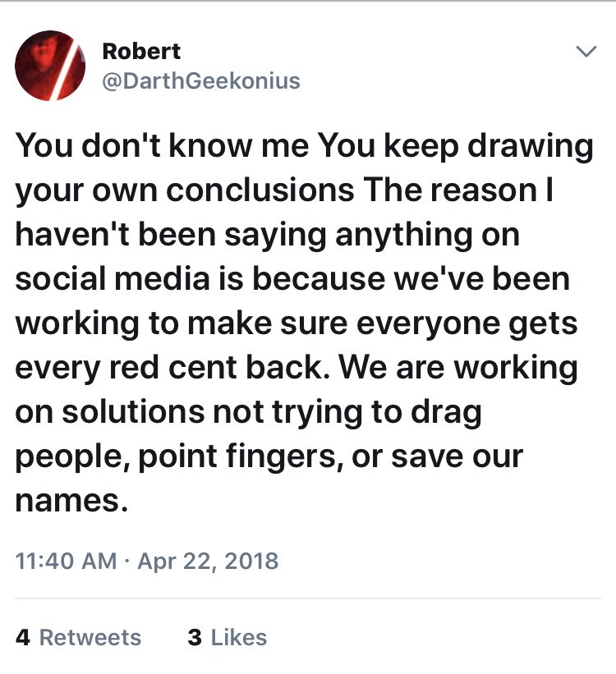Click the Apr 22, 2018 date
616x674 pixels.
(x=207, y=562)
